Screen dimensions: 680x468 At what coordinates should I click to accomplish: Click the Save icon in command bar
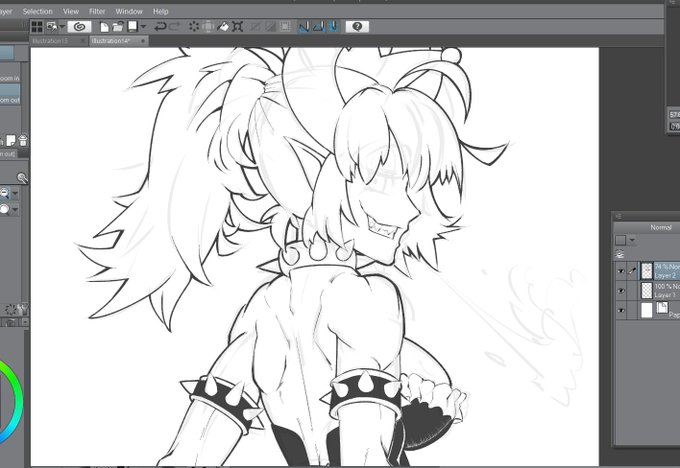click(133, 26)
